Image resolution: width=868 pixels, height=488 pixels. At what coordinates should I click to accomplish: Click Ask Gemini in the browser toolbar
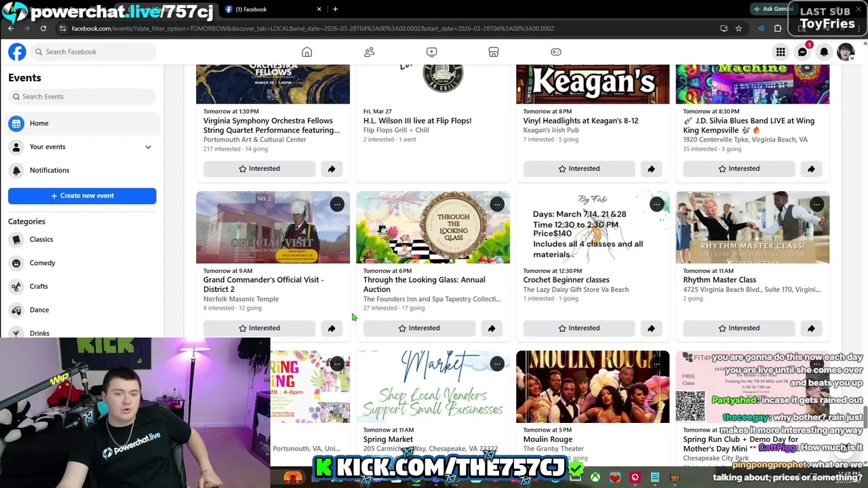(772, 9)
